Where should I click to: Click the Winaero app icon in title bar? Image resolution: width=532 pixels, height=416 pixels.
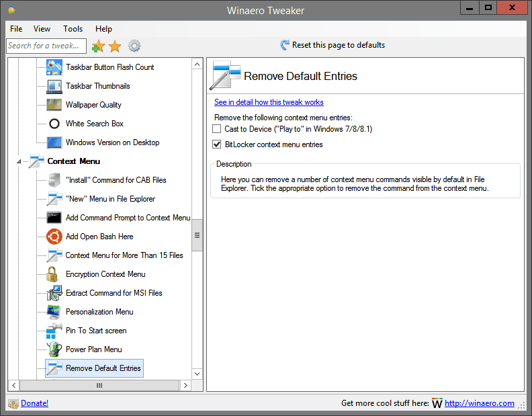click(x=12, y=10)
